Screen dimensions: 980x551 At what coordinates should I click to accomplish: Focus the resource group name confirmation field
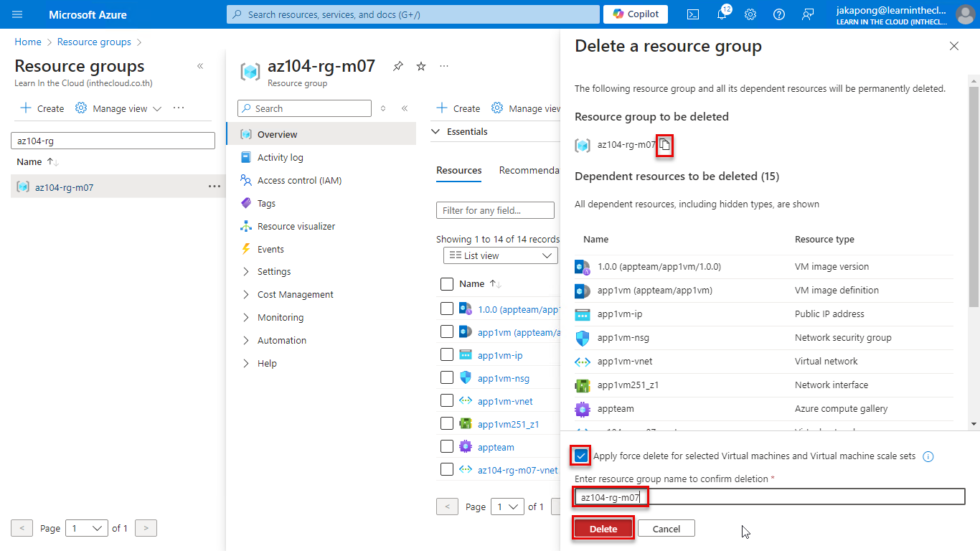(x=770, y=496)
